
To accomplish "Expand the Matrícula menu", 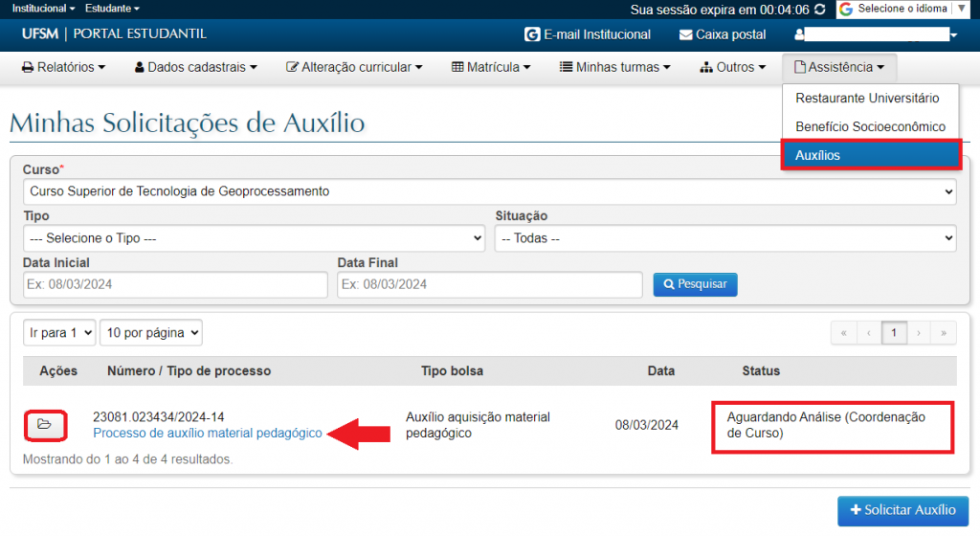I will click(x=491, y=67).
